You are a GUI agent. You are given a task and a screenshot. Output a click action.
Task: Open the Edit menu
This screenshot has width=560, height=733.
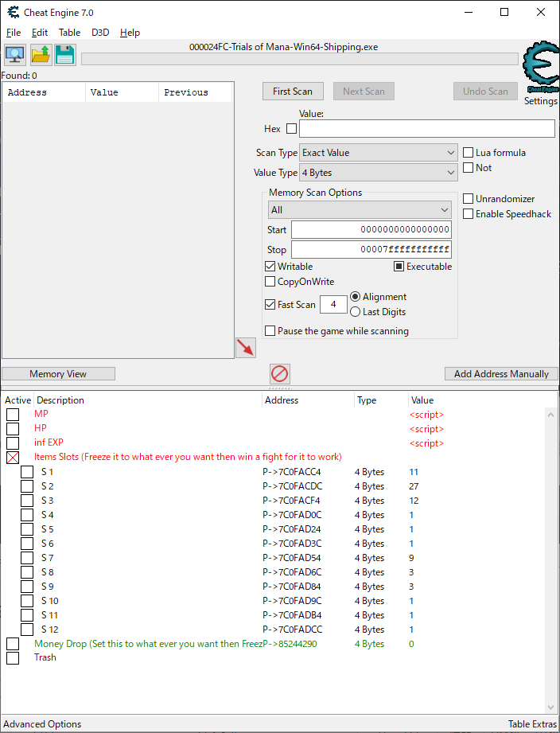40,33
